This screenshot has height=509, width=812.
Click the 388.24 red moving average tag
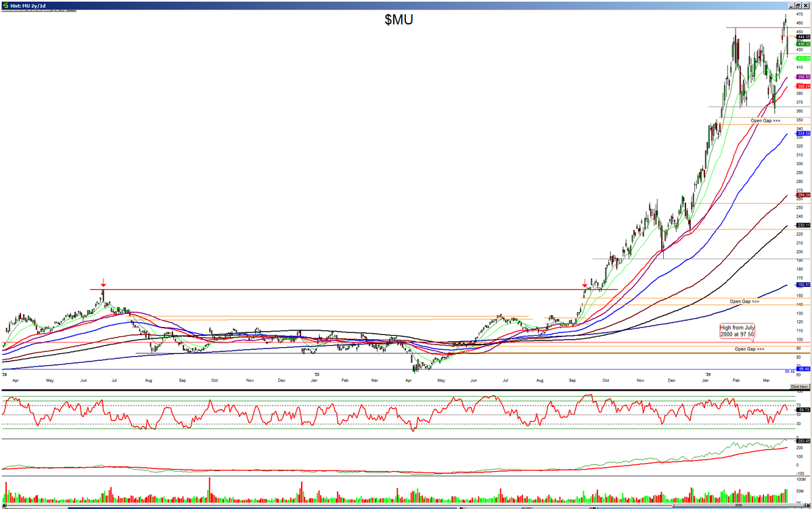pos(803,86)
